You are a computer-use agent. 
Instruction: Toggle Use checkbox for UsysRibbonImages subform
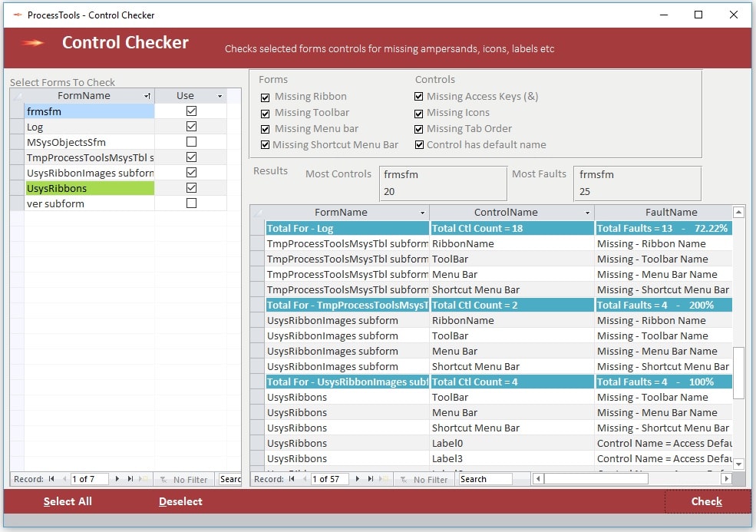point(191,173)
